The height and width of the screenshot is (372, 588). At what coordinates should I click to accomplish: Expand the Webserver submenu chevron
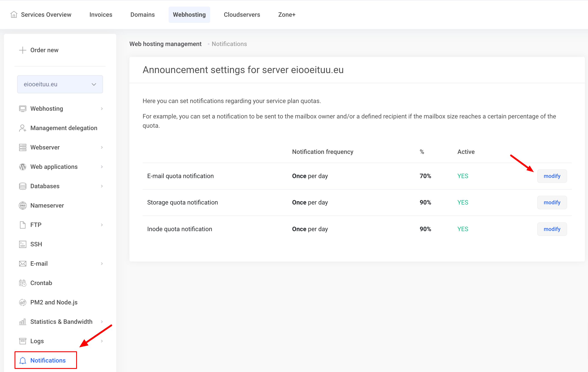tap(102, 147)
